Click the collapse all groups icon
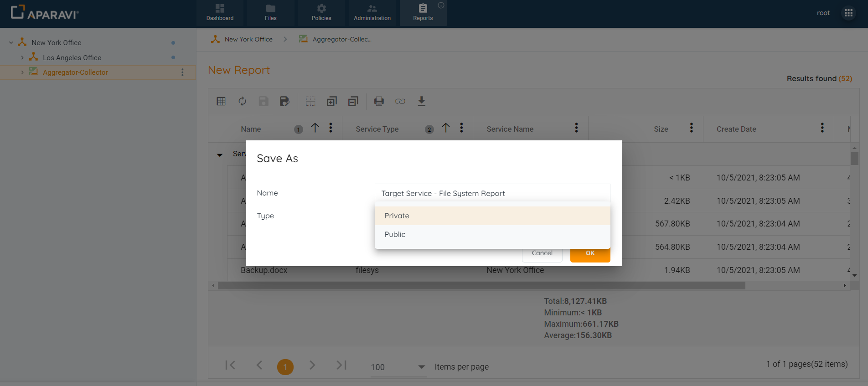 click(x=353, y=101)
